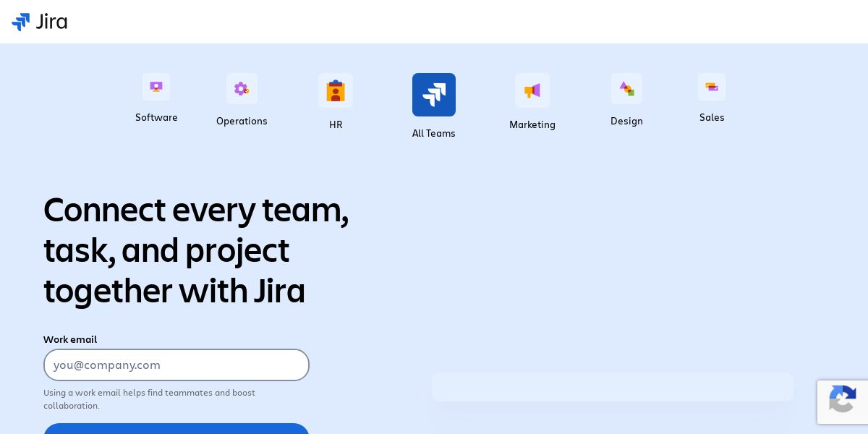Viewport: 868px width, 434px height.
Task: Select the Software team icon
Action: (x=156, y=87)
